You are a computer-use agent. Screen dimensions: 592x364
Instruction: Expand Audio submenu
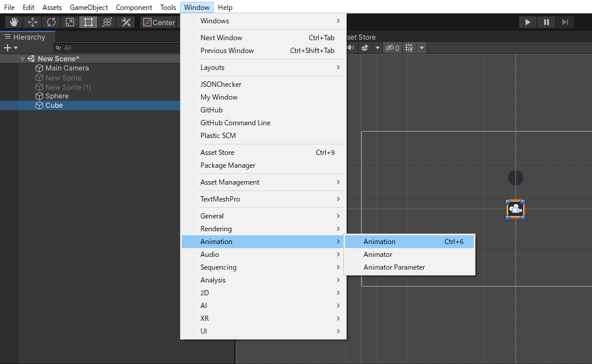click(x=263, y=255)
